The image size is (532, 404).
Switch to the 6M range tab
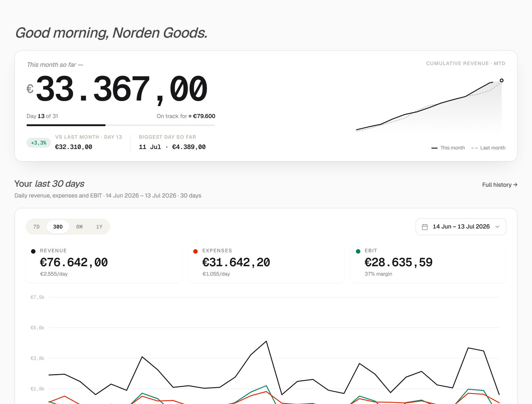click(x=79, y=227)
